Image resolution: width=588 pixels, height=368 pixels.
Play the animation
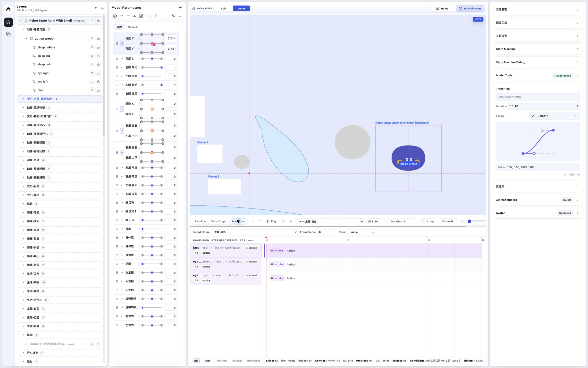272,221
